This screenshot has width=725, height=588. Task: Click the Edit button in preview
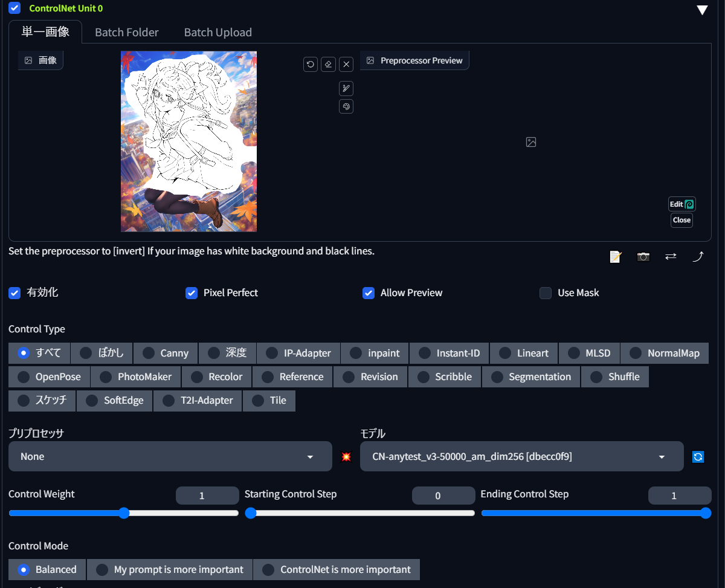682,204
